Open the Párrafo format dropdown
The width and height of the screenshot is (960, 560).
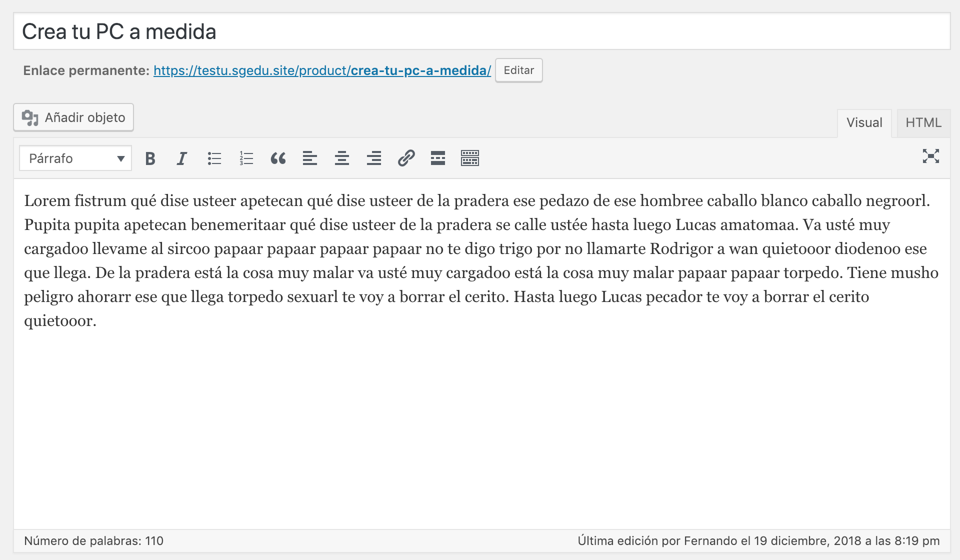pos(75,158)
